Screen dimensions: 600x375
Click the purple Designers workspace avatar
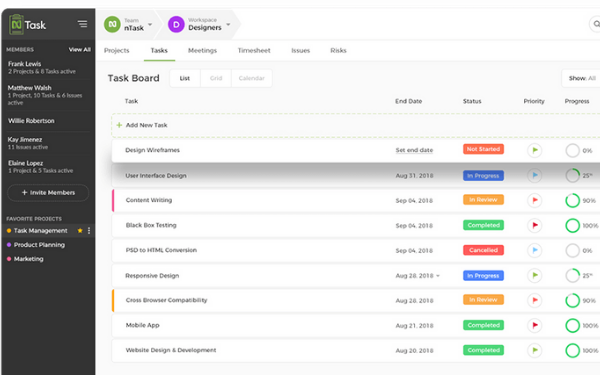click(176, 24)
